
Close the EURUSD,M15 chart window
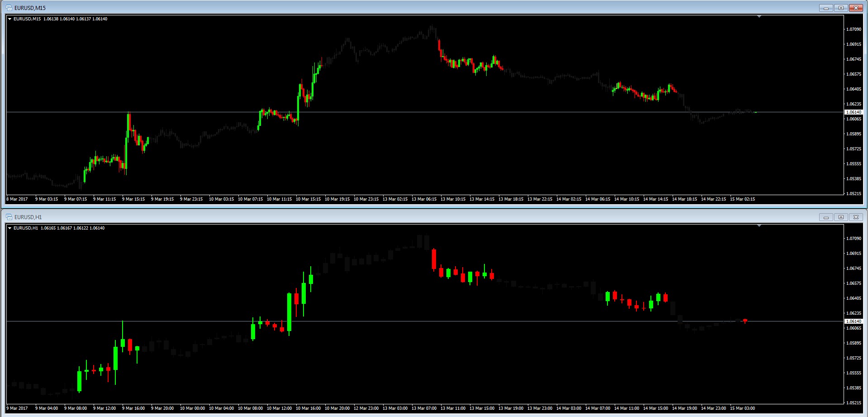(x=856, y=8)
